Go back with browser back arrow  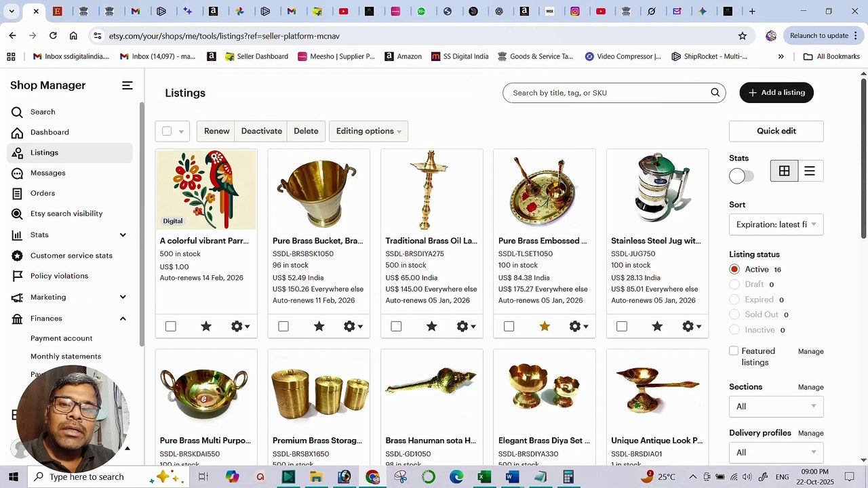coord(12,36)
